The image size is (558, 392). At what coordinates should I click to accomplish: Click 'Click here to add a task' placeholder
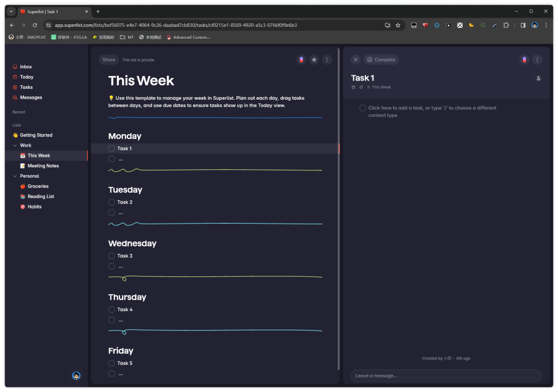[432, 112]
